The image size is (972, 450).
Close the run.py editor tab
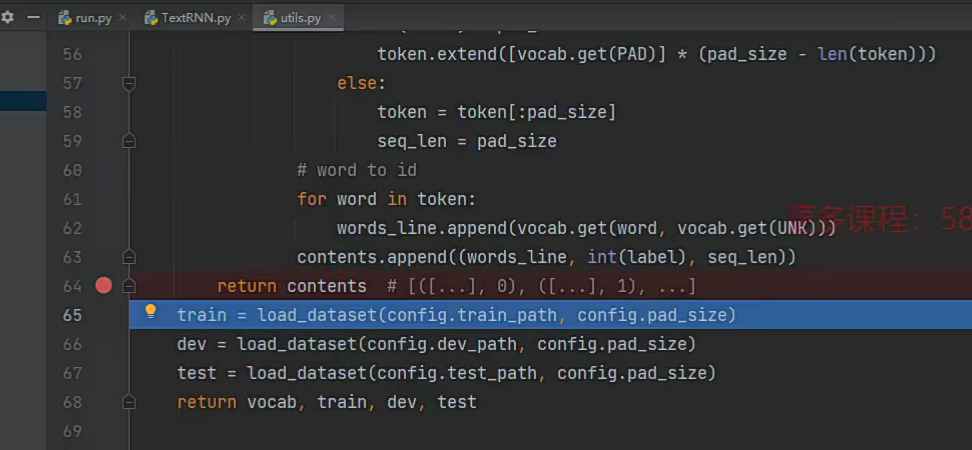tap(122, 18)
